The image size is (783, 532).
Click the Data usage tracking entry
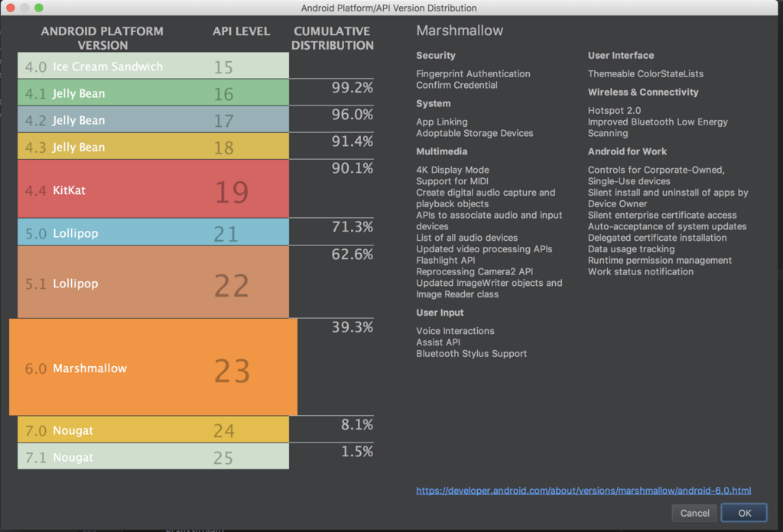tap(631, 249)
